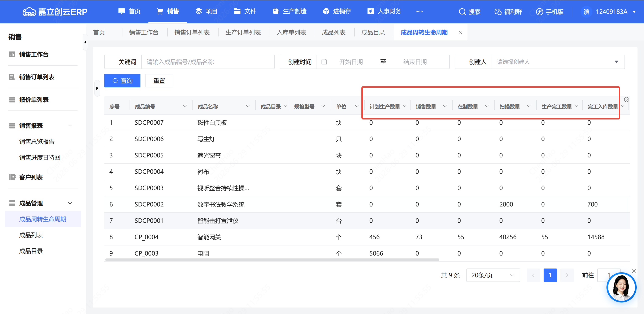Open the 创建人 select dropdown
Screen dimensions: 644x314
[558, 62]
